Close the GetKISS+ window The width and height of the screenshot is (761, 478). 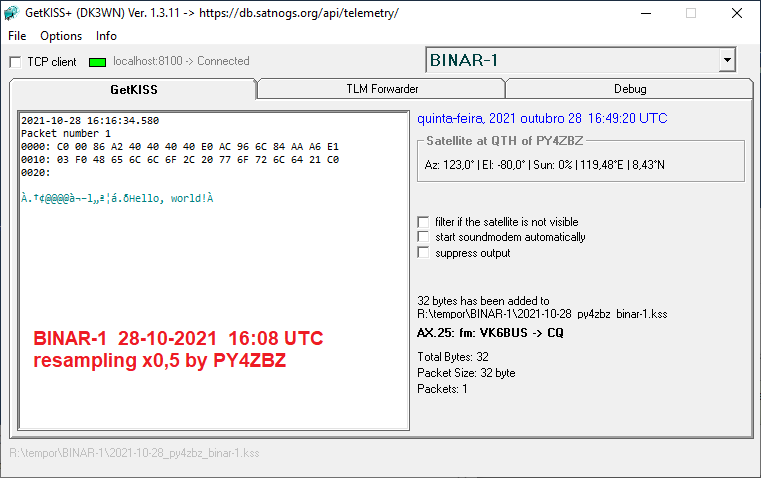(x=737, y=13)
